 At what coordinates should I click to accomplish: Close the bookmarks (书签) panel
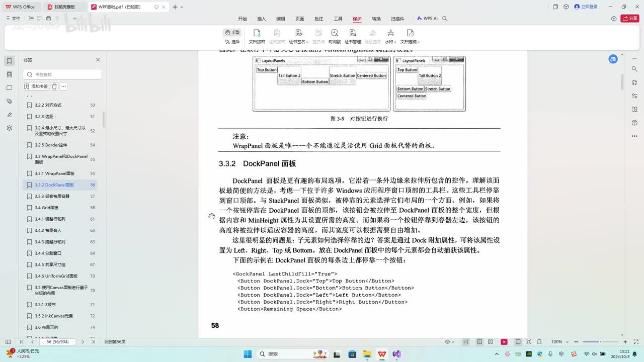click(98, 60)
